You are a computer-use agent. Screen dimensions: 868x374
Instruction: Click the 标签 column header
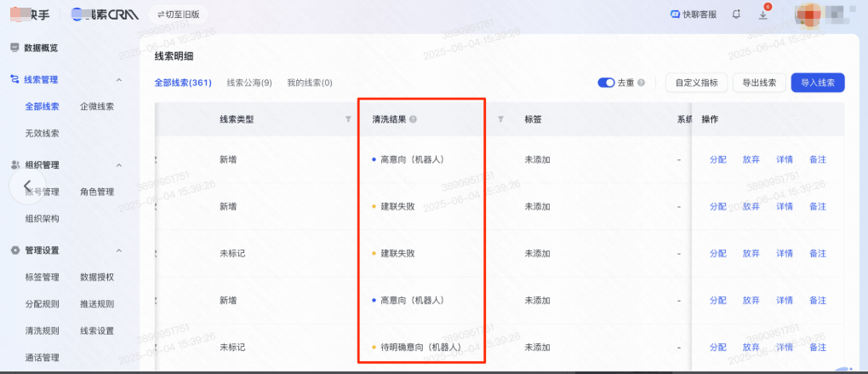(x=533, y=119)
